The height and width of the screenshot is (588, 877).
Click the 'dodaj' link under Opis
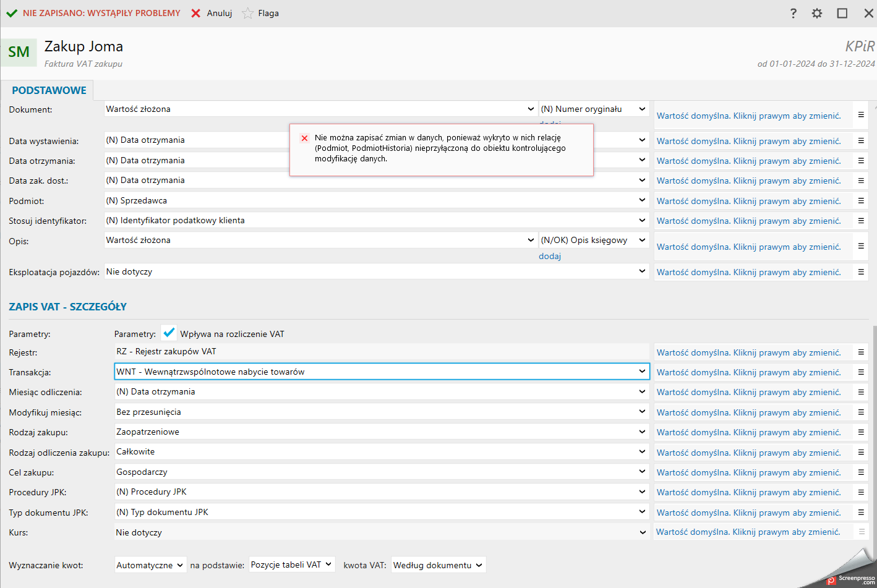549,256
